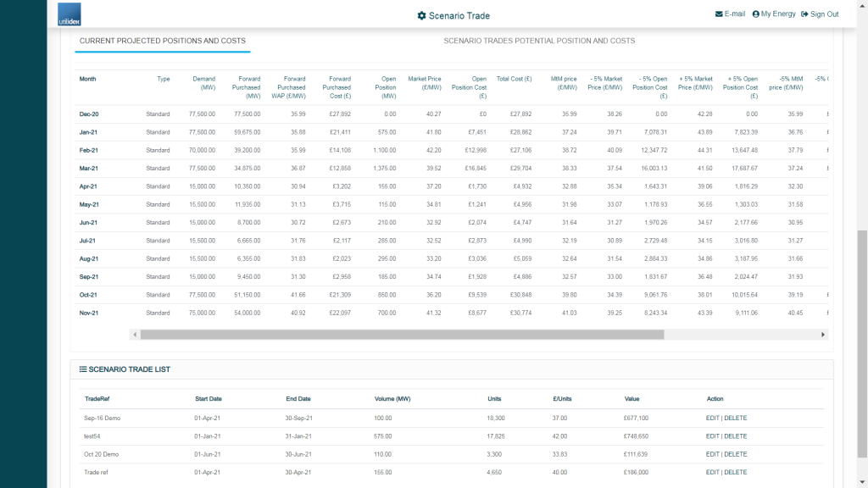Click the Scenario Trade gear icon

421,15
